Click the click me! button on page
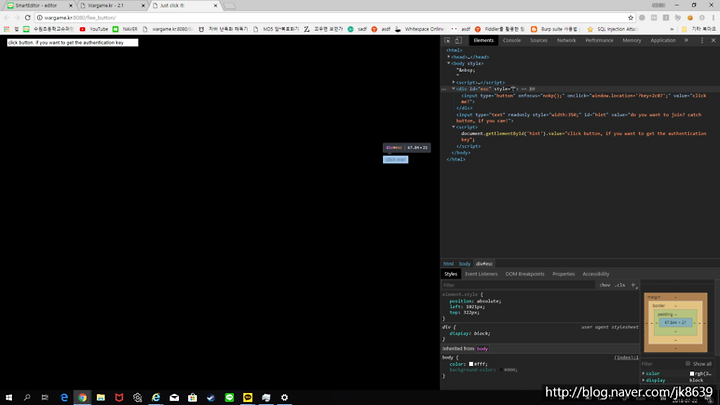The height and width of the screenshot is (405, 720). 395,159
